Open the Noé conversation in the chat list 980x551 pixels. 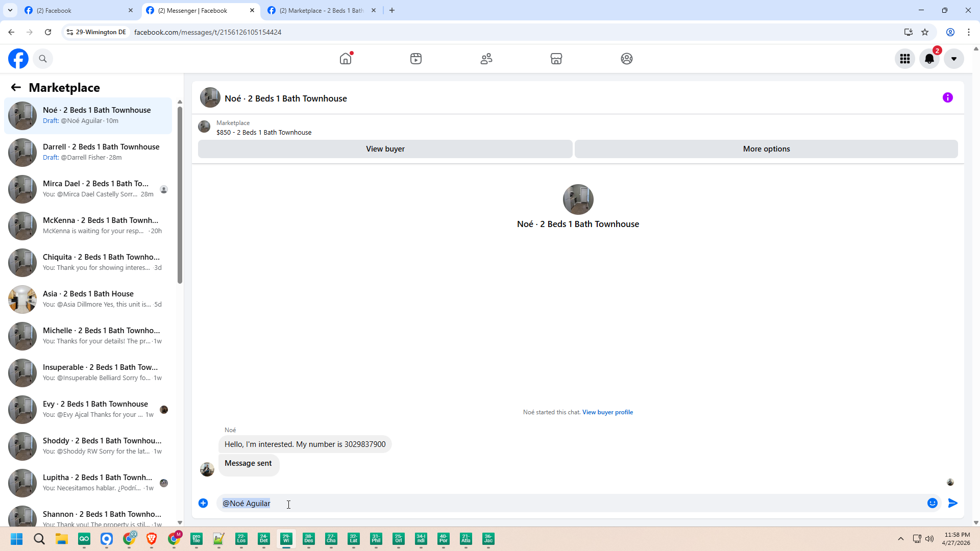pos(88,116)
